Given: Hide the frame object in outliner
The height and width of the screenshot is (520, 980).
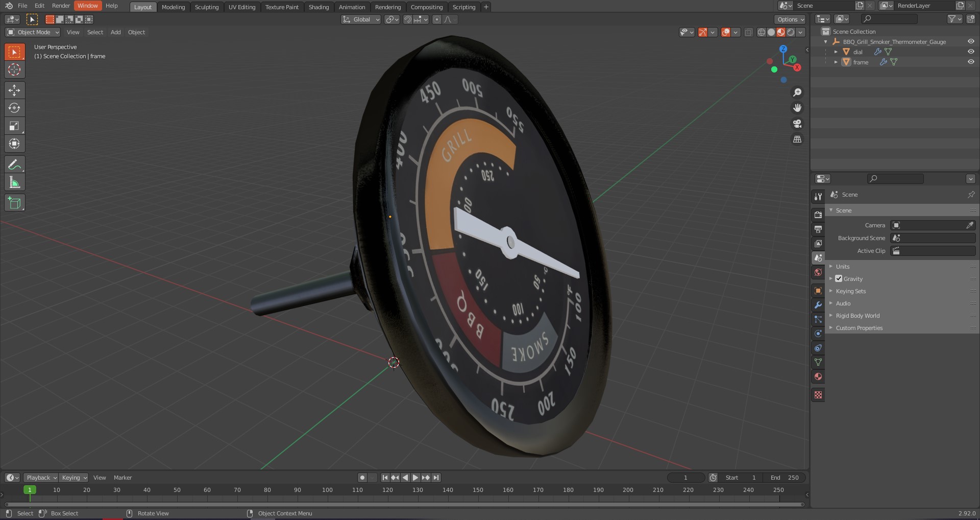Looking at the screenshot, I should pos(971,62).
